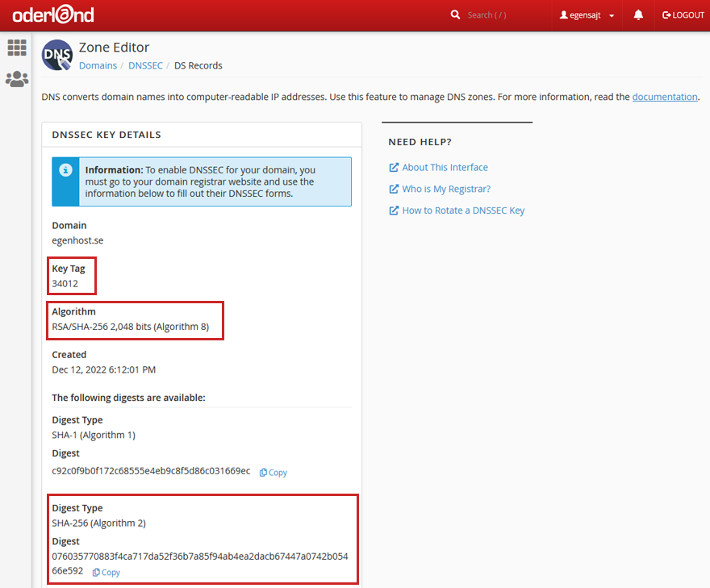Open How to Rotate a DNSSEC Key link
This screenshot has width=710, height=588.
pos(463,211)
